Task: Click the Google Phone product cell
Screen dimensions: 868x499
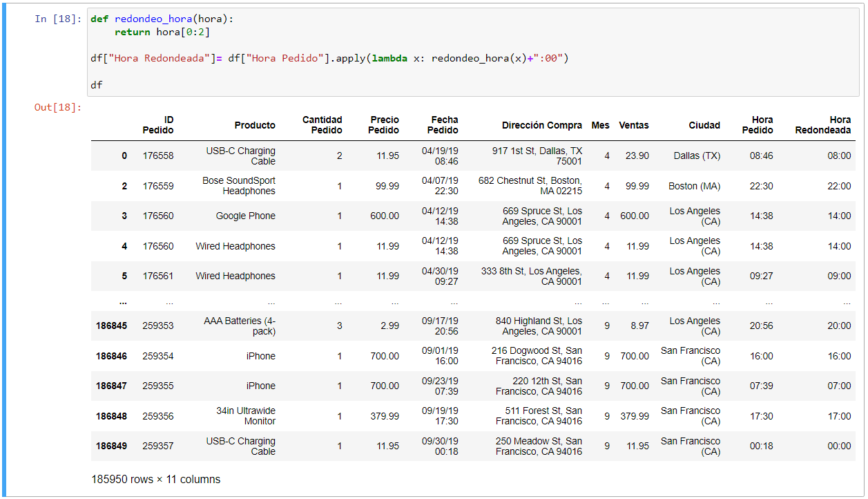Action: click(245, 216)
